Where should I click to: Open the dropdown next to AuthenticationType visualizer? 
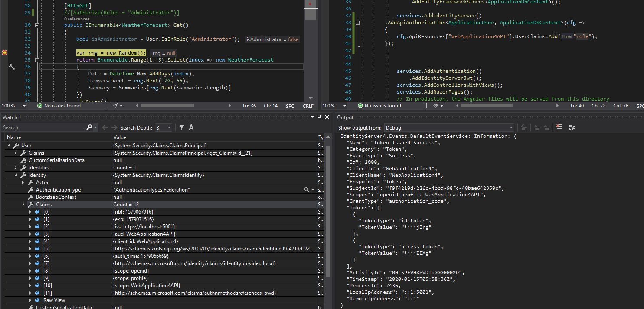coord(313,190)
